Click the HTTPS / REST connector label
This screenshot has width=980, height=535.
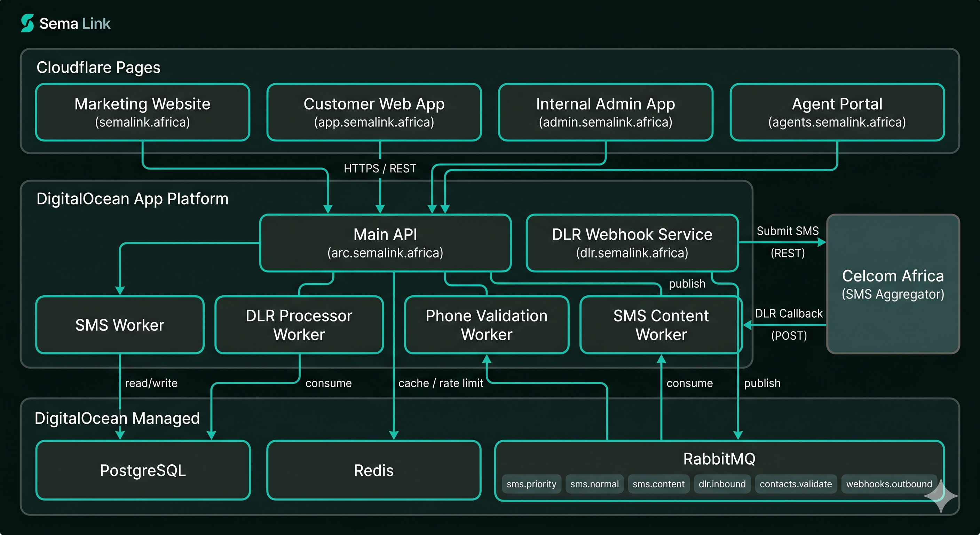[380, 168]
